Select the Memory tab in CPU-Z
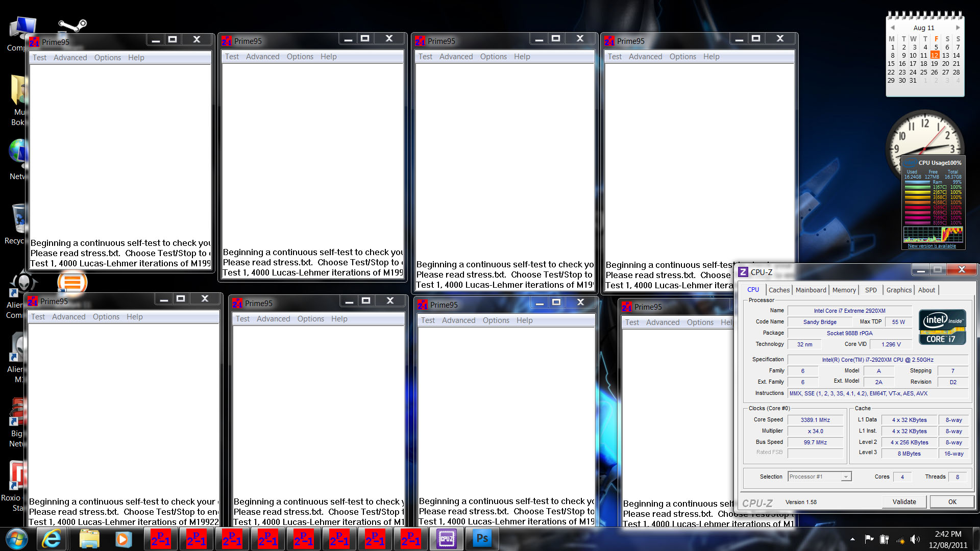 (844, 290)
